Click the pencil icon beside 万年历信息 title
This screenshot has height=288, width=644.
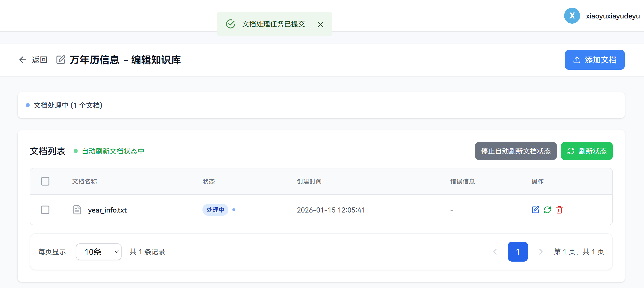61,60
